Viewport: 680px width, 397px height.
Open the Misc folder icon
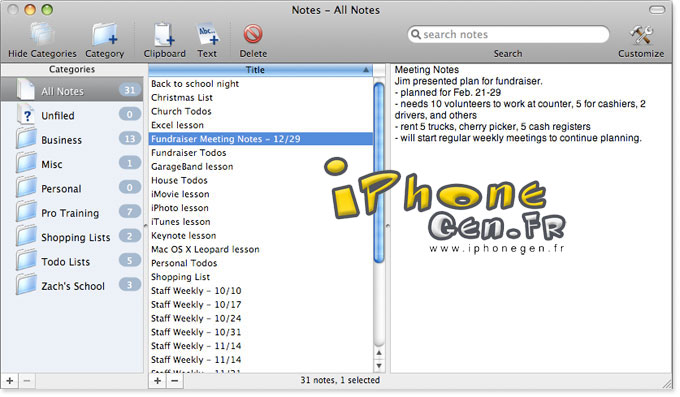click(26, 163)
